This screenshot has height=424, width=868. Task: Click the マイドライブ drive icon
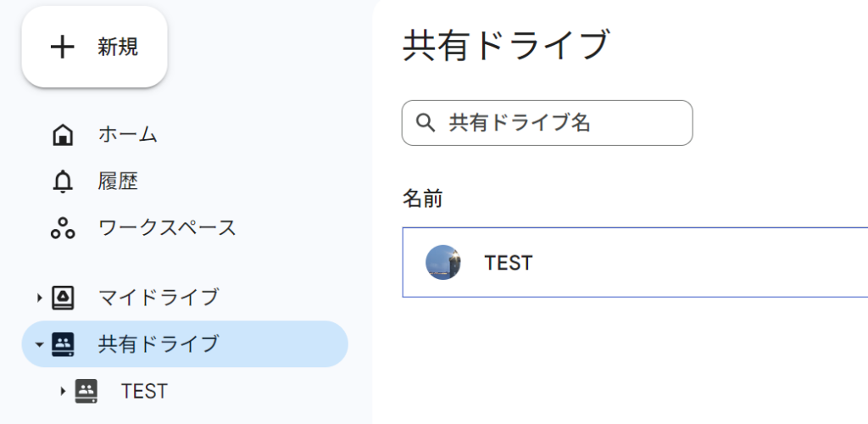[64, 298]
